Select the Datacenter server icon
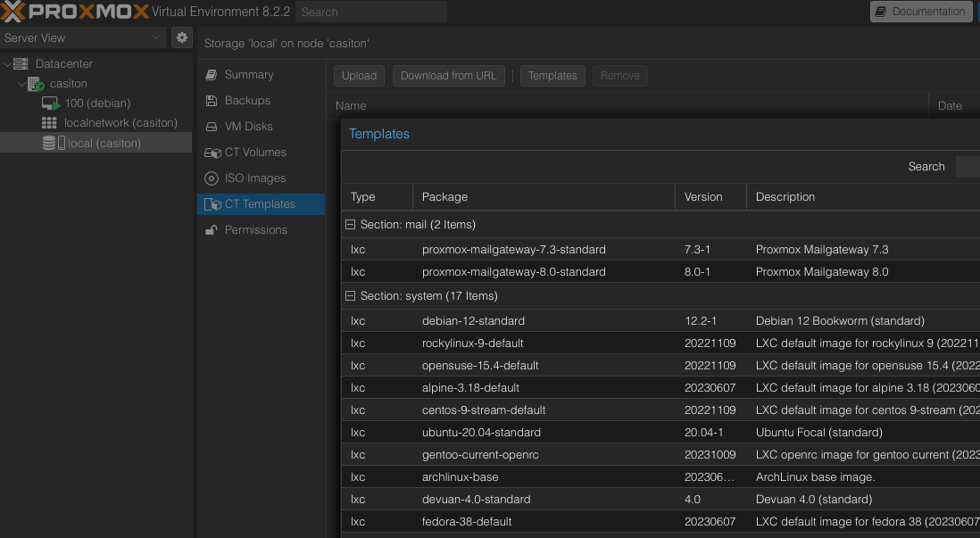Image resolution: width=980 pixels, height=538 pixels. coord(21,64)
